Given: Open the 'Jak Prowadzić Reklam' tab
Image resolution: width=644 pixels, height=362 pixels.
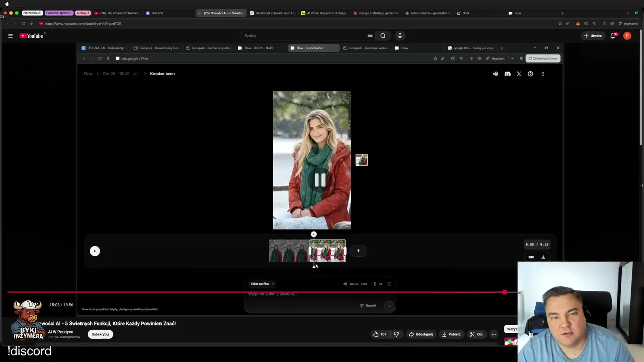Looking at the screenshot, I should coord(117,13).
